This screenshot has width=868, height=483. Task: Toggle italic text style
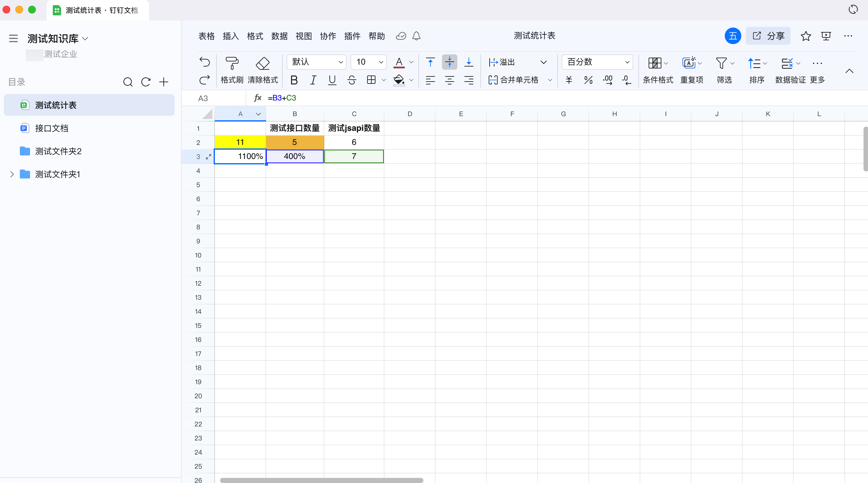[x=313, y=80]
